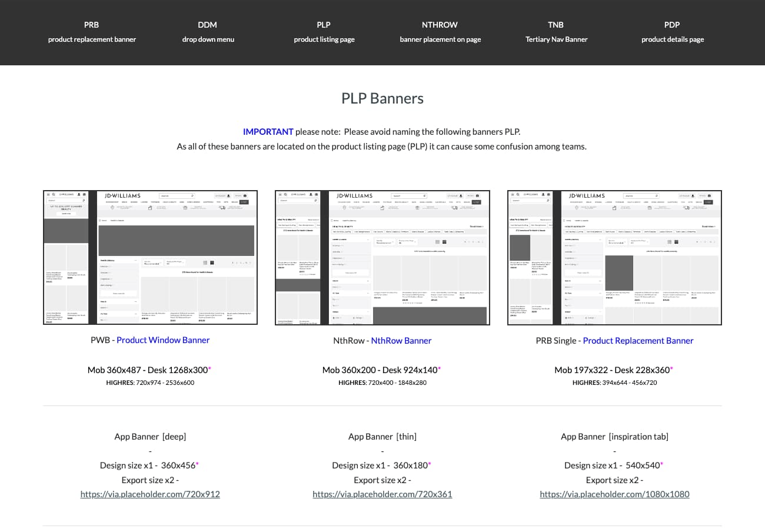The width and height of the screenshot is (765, 532).
Task: Open the PWB wireframe thumbnail image
Action: point(150,257)
